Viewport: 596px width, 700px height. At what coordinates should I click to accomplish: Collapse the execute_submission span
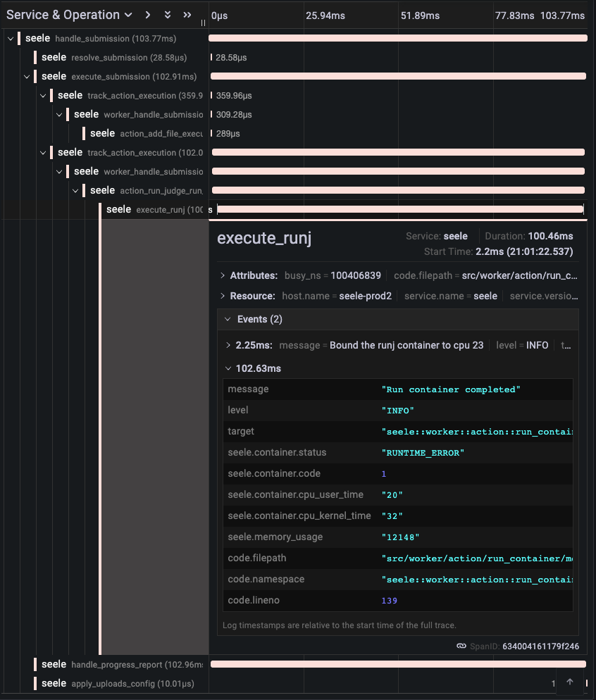(27, 76)
